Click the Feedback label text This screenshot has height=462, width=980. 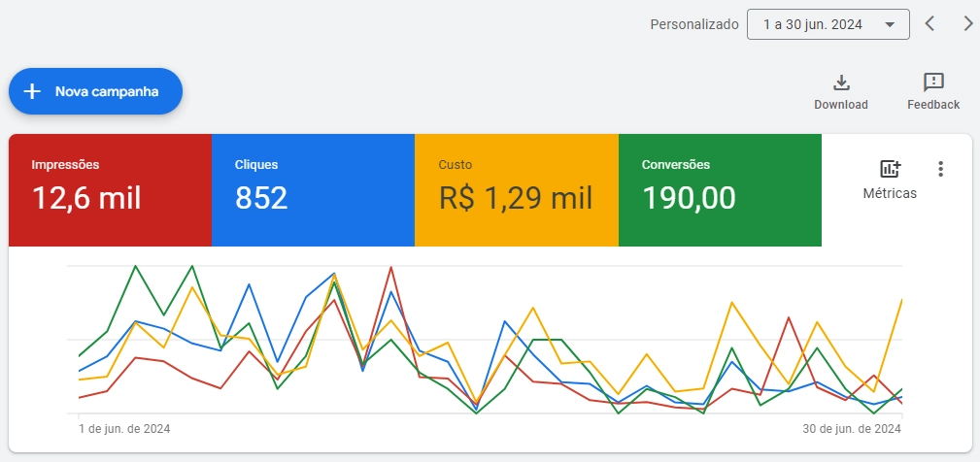coord(933,105)
